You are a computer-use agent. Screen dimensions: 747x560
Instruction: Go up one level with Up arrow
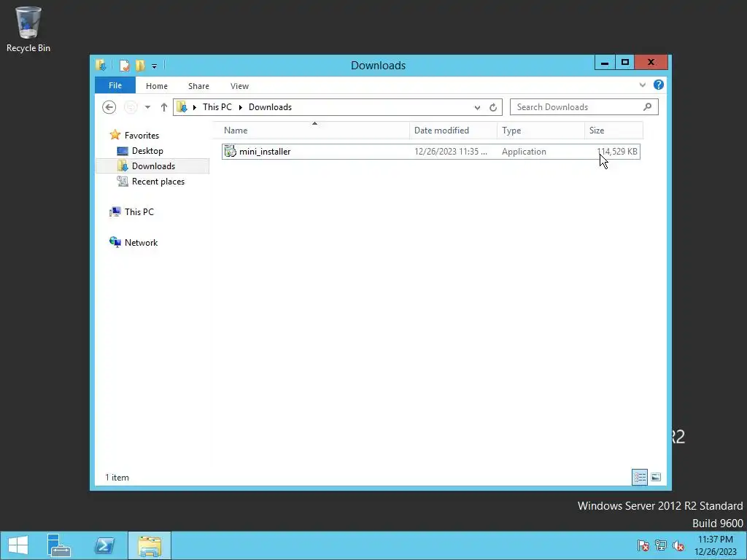pyautogui.click(x=164, y=107)
